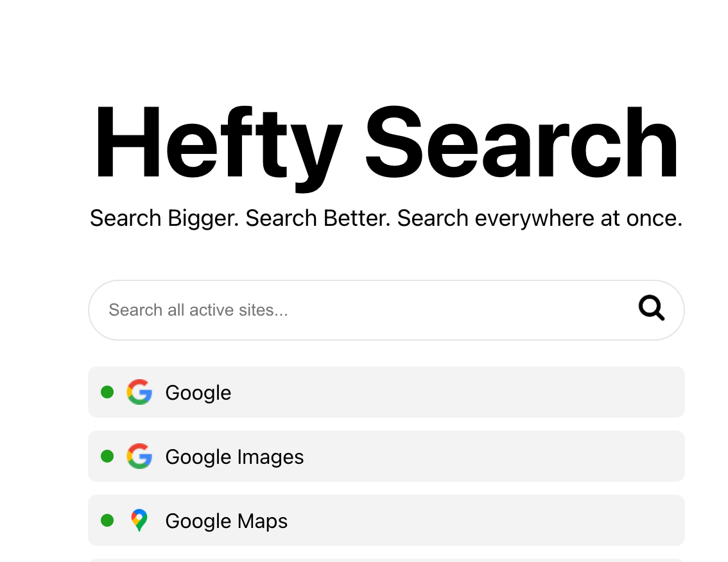Click the green status dot beside Google

pos(107,392)
